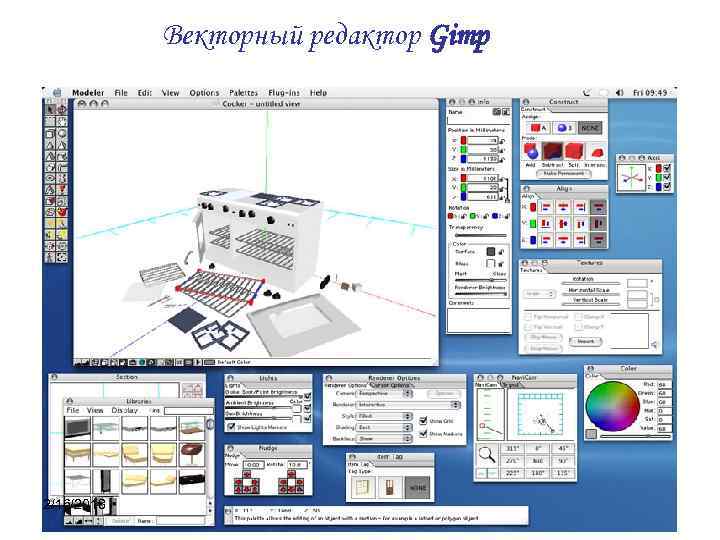The height and width of the screenshot is (540, 720).
Task: Open Display menu in Libraries window
Action: [x=125, y=411]
